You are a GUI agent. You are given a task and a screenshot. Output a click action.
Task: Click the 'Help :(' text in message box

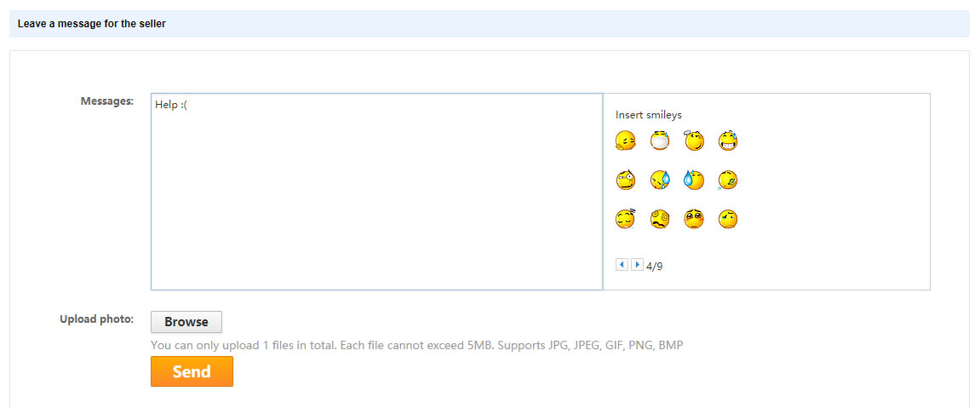(171, 105)
